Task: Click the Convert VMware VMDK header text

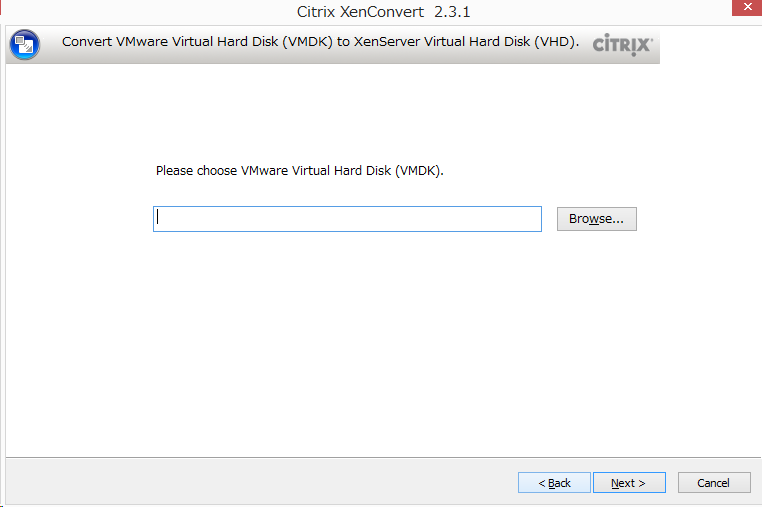Action: pyautogui.click(x=320, y=42)
